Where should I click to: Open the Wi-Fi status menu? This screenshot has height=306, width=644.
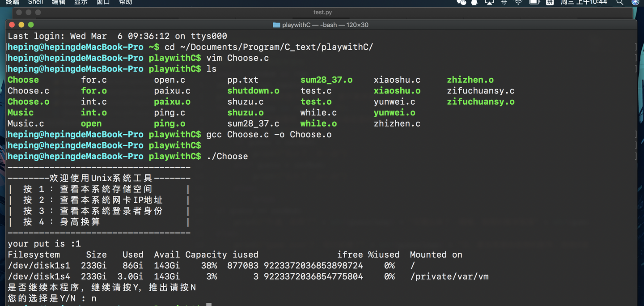518,2
